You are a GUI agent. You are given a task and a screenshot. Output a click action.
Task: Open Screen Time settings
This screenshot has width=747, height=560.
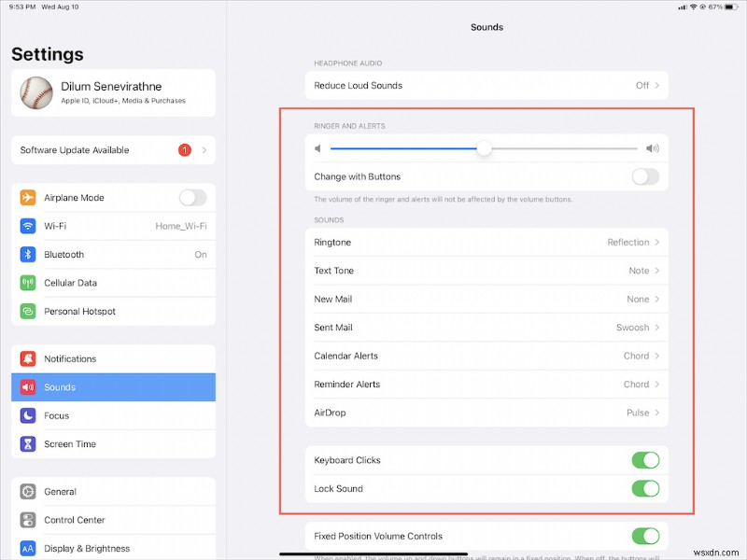pos(112,443)
